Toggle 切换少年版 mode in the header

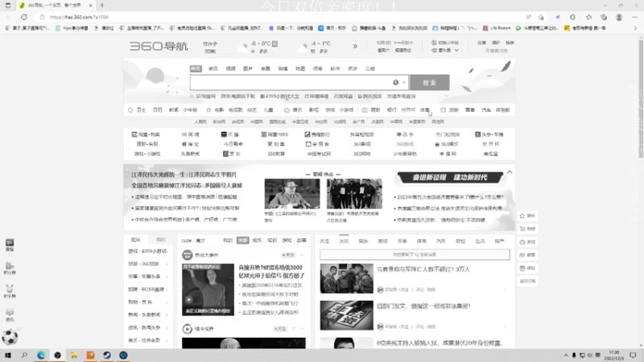pos(445,43)
